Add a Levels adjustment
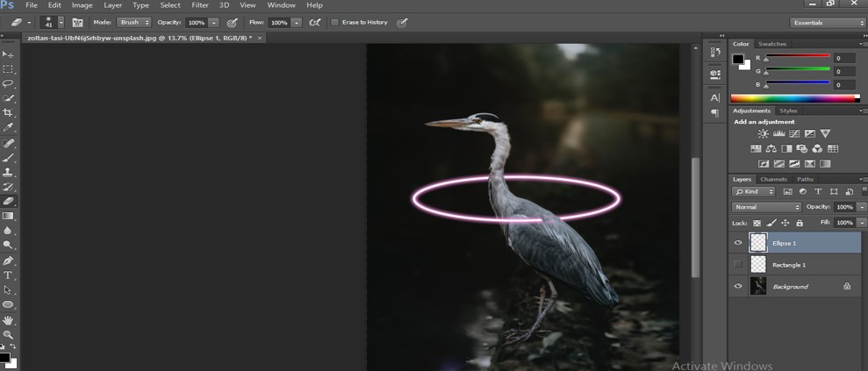The image size is (868, 371). [778, 134]
